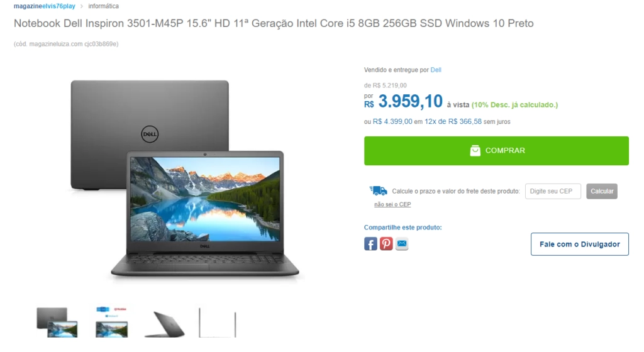The image size is (644, 352).
Task: Select third thumbnail of closed angled laptop
Action: click(165, 324)
